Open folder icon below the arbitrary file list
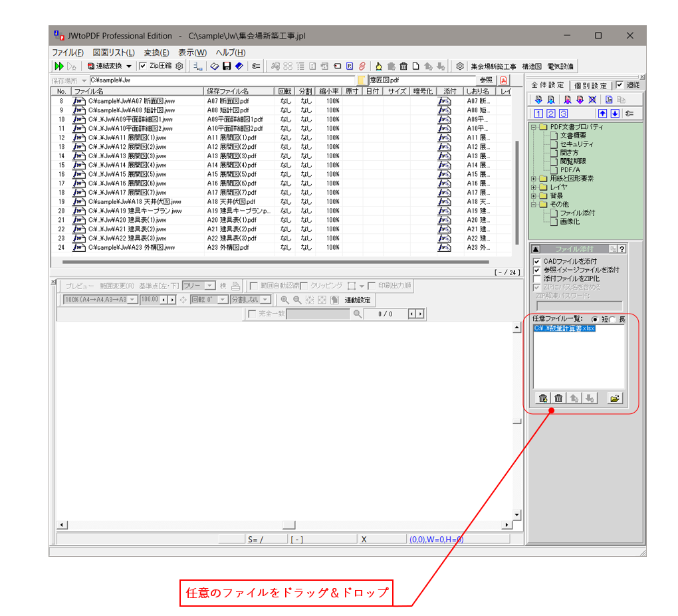 tap(615, 398)
